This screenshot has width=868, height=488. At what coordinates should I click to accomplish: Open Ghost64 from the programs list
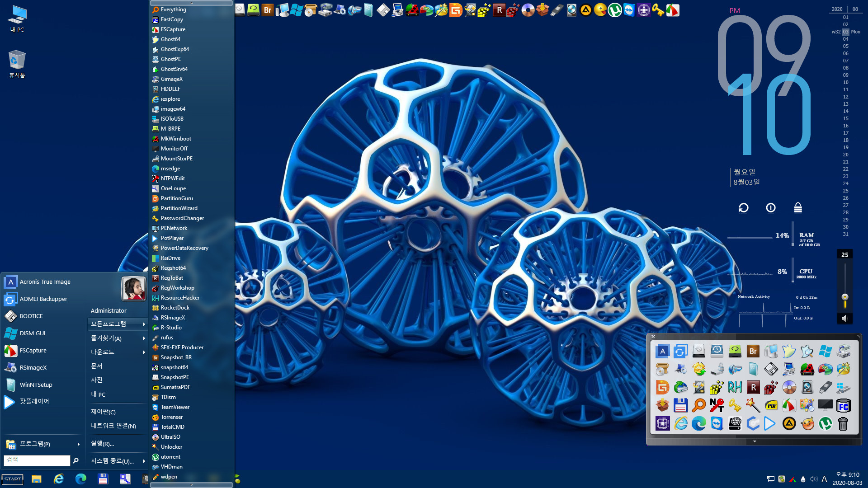(192, 39)
